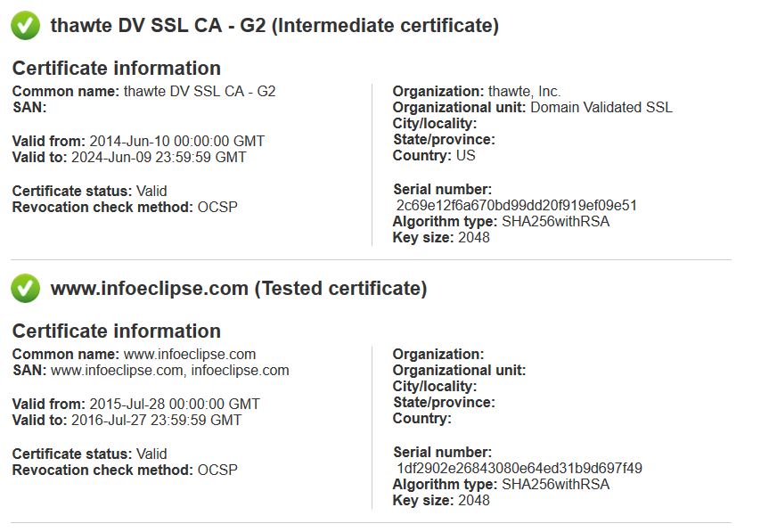Click the green checkmark beside www.infoeclipse.com

[25, 289]
